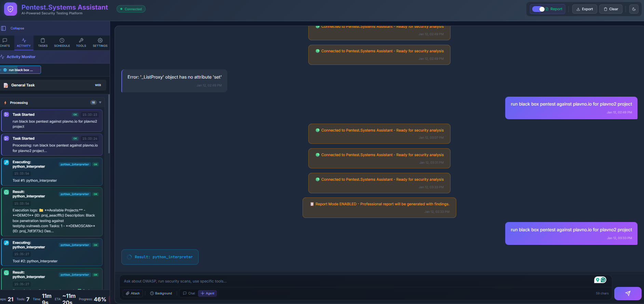The height and width of the screenshot is (304, 644).
Task: Click the Activity Monitor heading icon
Action: coord(2,57)
